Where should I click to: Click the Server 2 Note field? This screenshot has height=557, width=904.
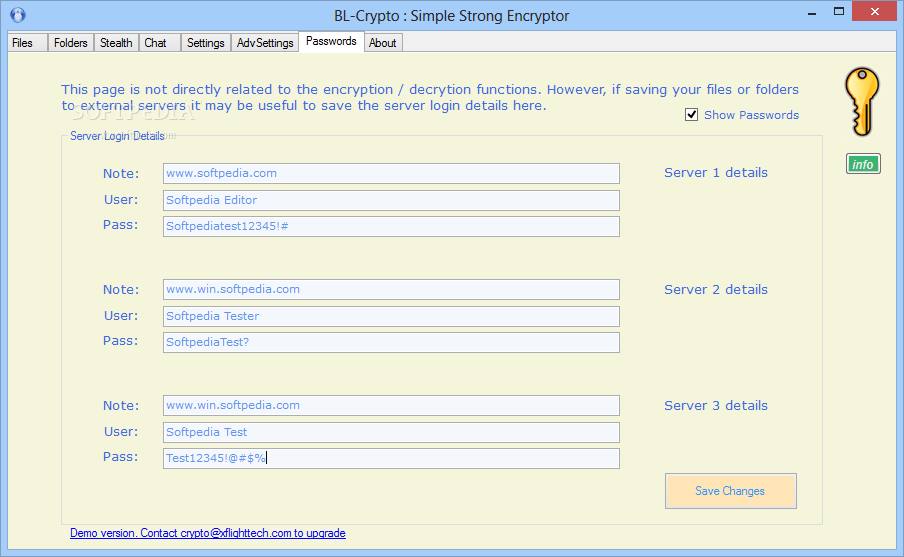(391, 289)
